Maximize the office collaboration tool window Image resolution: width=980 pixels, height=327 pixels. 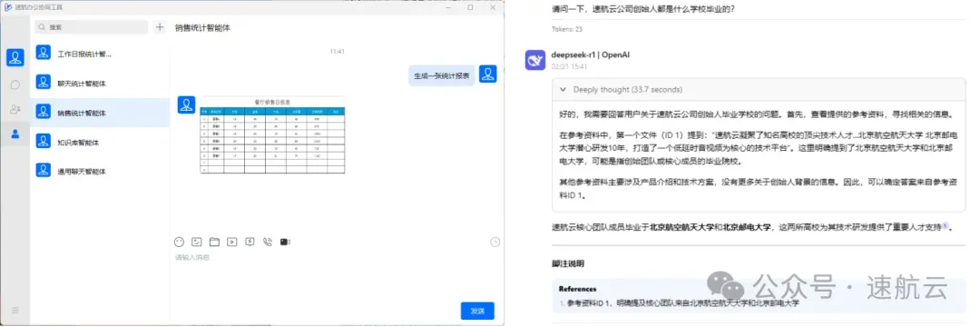click(x=470, y=7)
